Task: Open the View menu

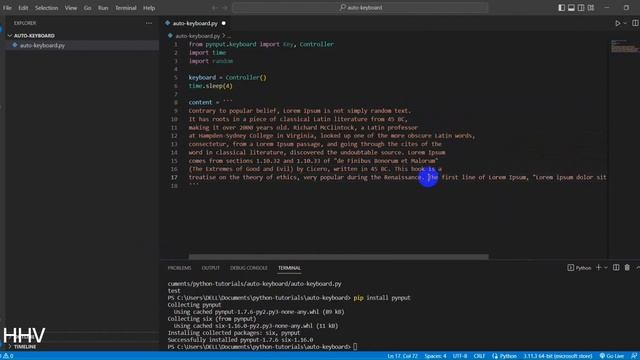Action: 71,8
